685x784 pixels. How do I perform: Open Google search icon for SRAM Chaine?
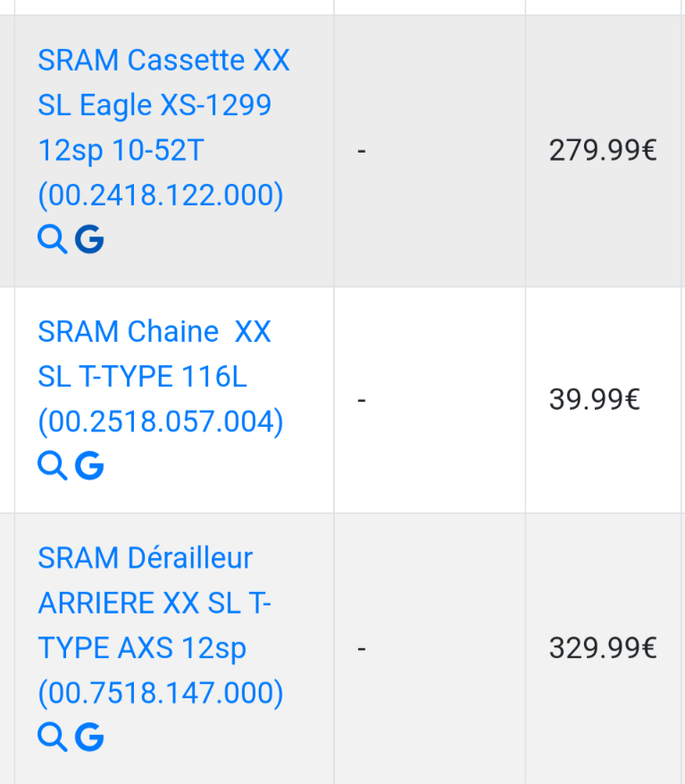click(x=89, y=465)
